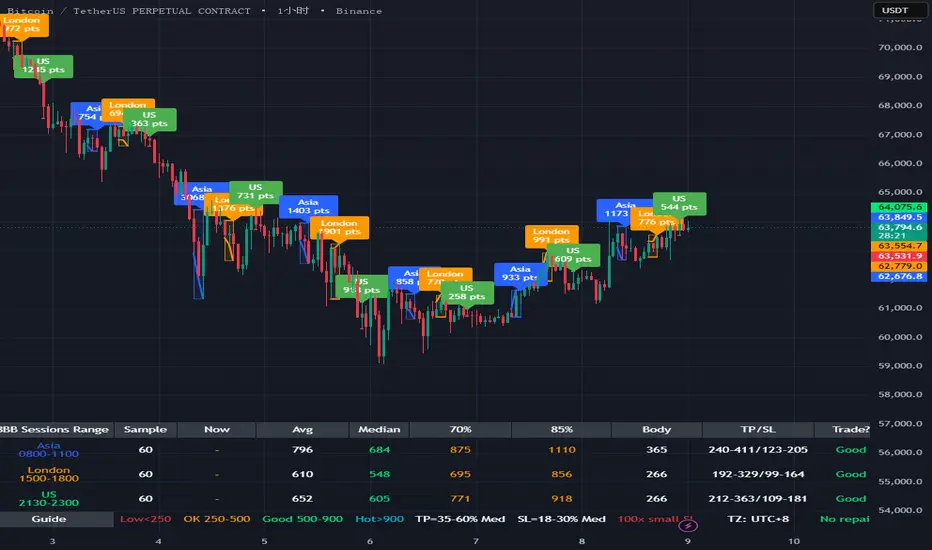Click the orange 63,554.7 price label
932x550 pixels.
point(899,246)
